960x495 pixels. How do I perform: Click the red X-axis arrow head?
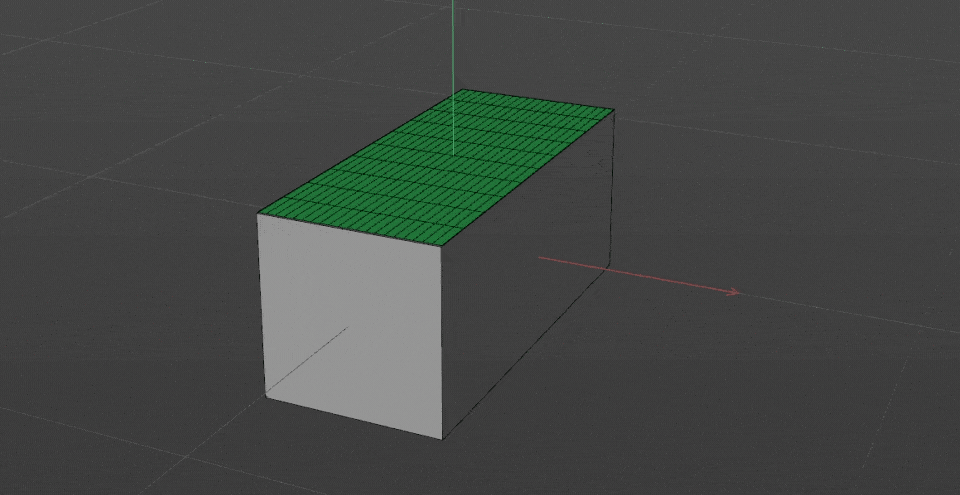tap(734, 292)
